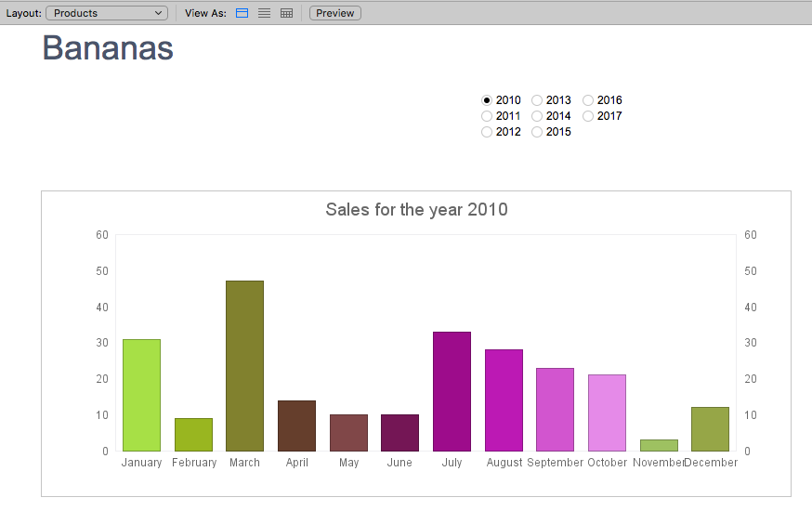Click the small November bar
Image resolution: width=812 pixels, height=524 pixels.
coord(659,445)
